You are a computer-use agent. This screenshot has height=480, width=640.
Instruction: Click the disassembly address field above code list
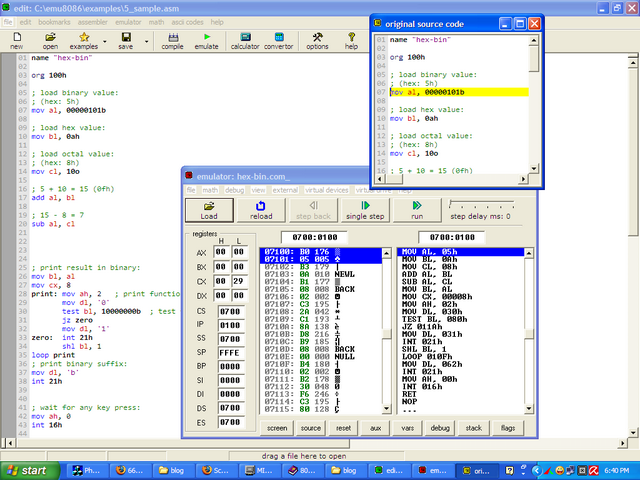click(452, 237)
